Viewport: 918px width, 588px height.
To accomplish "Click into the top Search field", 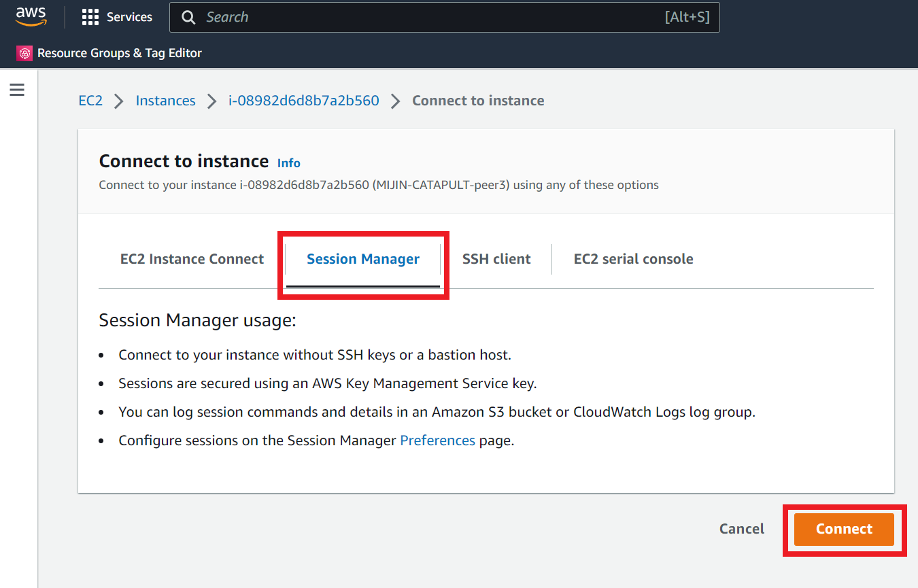I will [444, 17].
